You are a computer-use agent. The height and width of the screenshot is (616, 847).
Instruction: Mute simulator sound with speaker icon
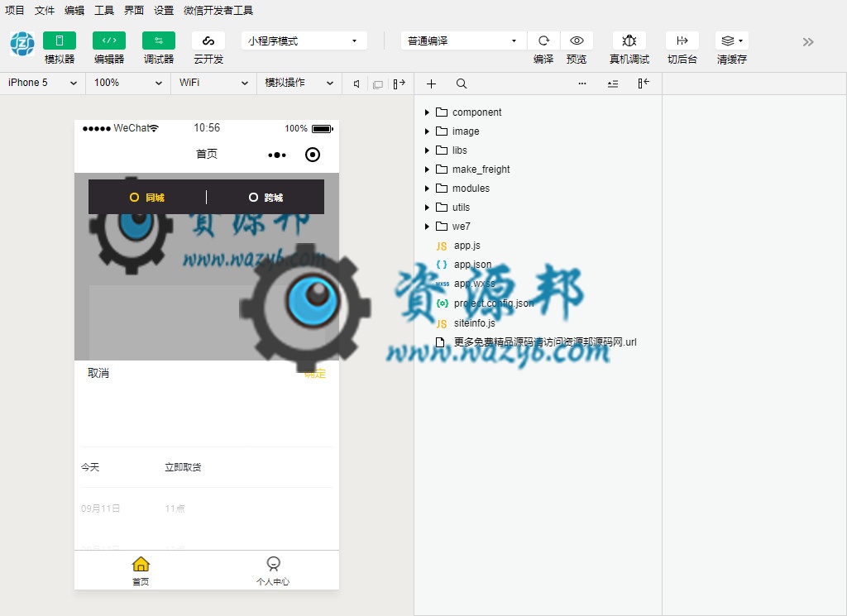pos(357,84)
